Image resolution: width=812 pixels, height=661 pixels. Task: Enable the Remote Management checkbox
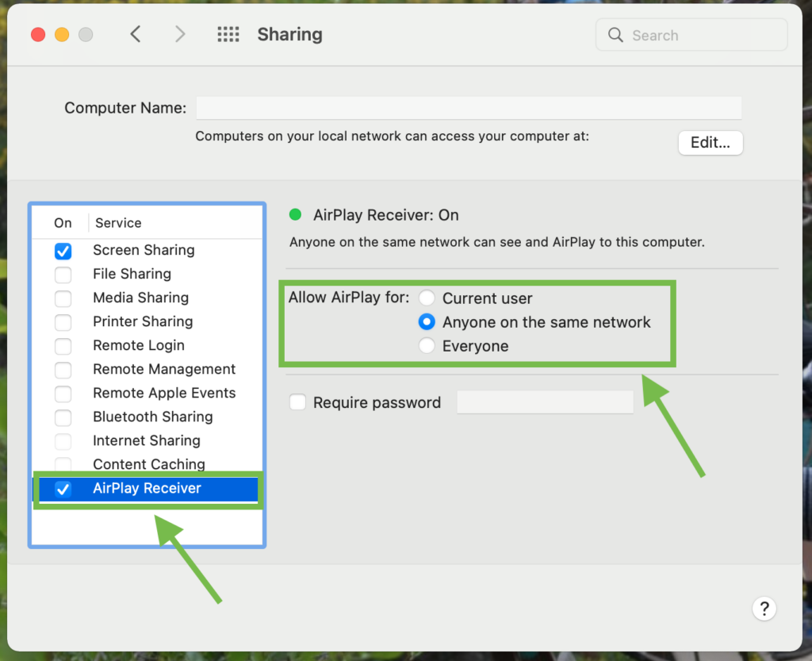pos(63,370)
